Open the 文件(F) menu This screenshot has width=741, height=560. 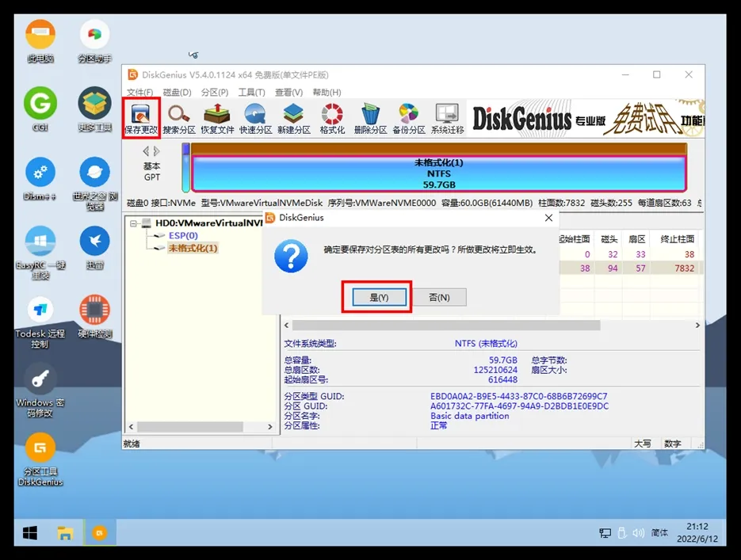pos(139,93)
